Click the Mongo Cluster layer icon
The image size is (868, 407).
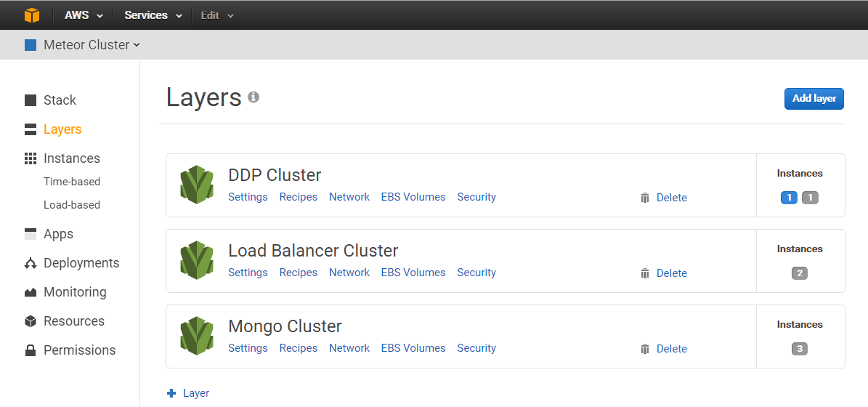click(x=197, y=336)
